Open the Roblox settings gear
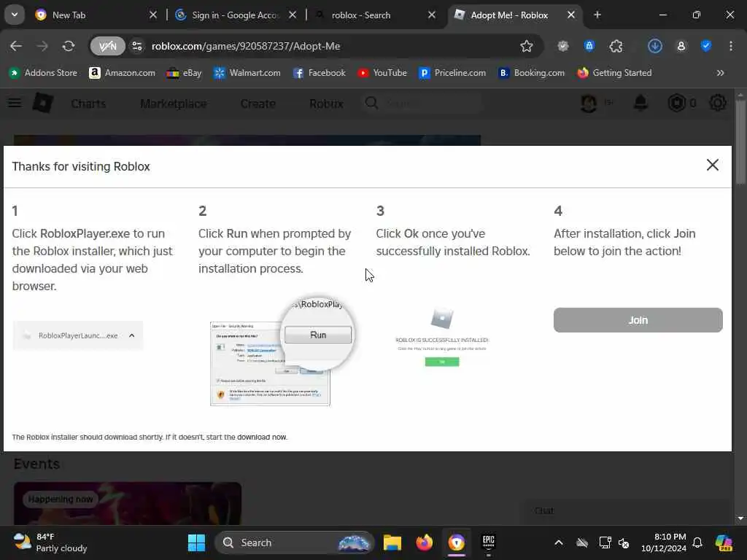This screenshot has width=747, height=560. 718,103
